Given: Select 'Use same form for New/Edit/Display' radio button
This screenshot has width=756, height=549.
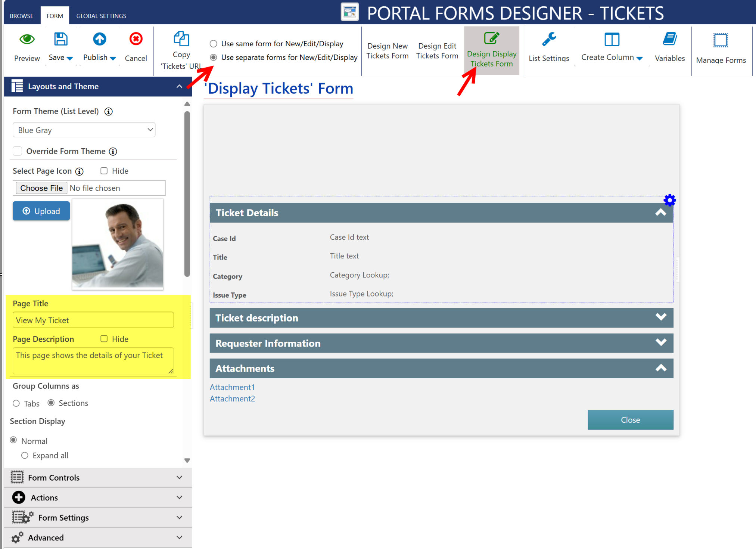Looking at the screenshot, I should (x=214, y=43).
